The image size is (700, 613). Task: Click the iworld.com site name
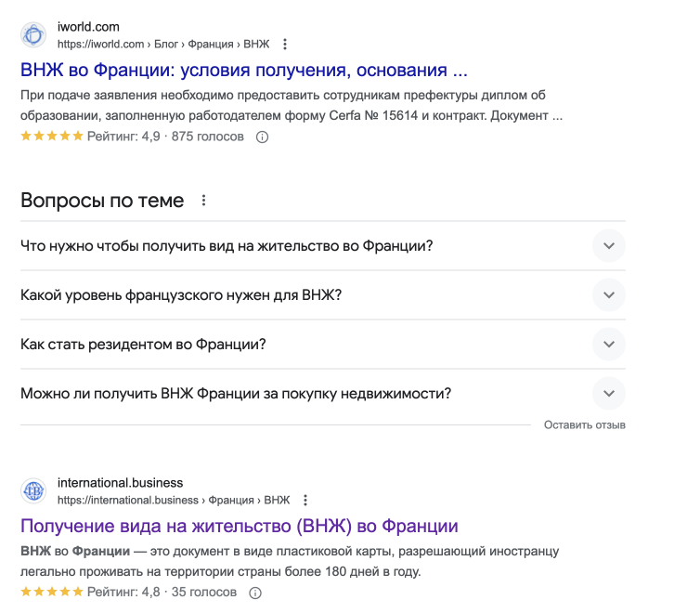pos(88,27)
